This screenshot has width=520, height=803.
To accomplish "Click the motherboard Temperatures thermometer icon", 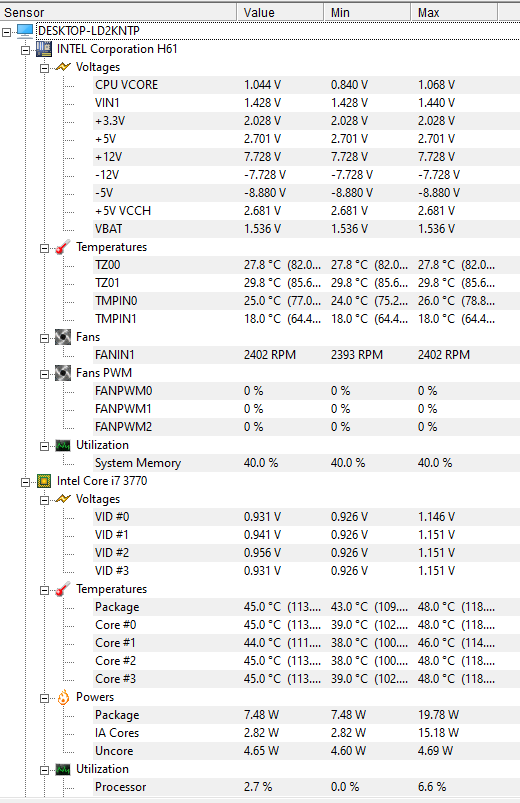I will pyautogui.click(x=63, y=247).
